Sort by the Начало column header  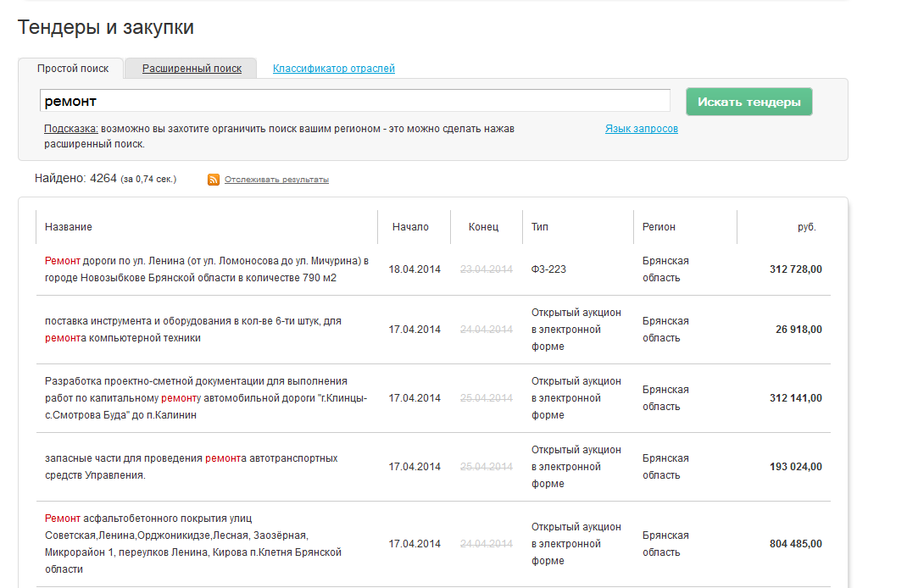click(410, 227)
